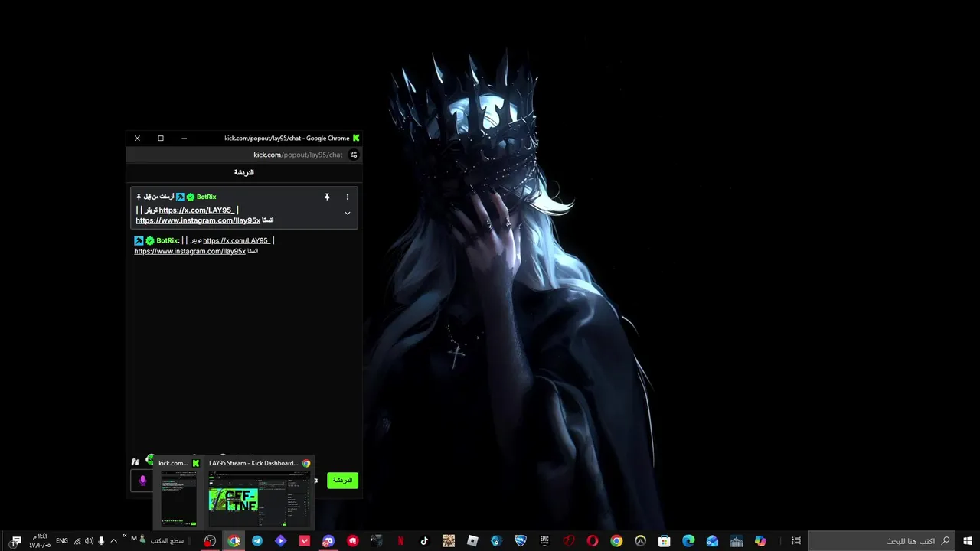
Task: Collapse the pinned message chevron
Action: [348, 214]
